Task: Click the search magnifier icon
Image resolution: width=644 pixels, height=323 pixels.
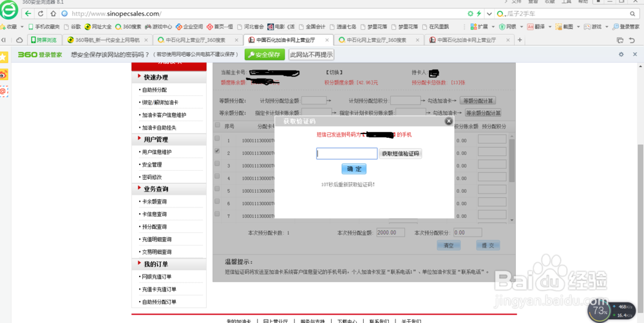Action: coord(632,14)
